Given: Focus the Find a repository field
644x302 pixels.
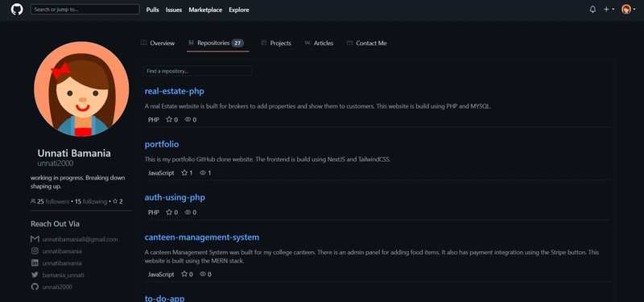Looking at the screenshot, I should [197, 71].
